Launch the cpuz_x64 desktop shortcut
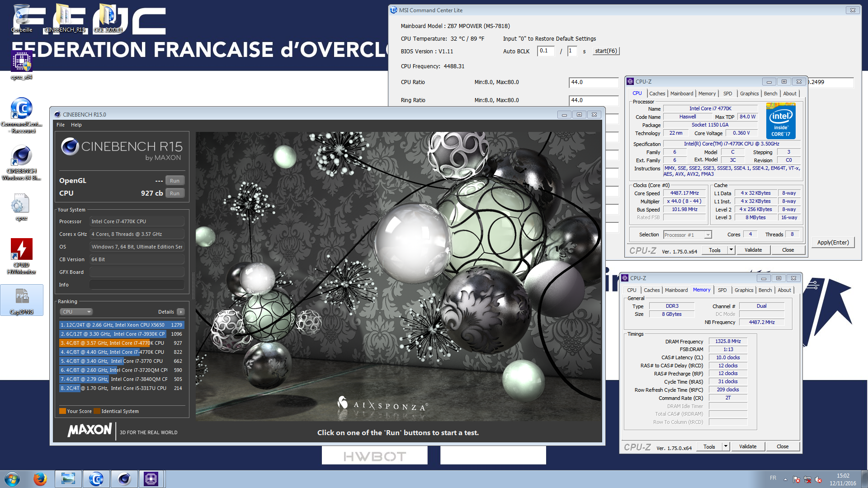868x488 pixels. click(21, 65)
